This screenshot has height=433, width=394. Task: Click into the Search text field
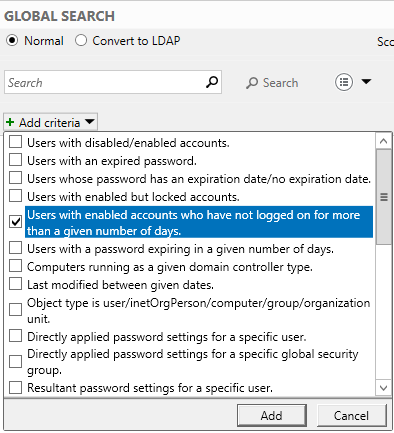click(105, 82)
